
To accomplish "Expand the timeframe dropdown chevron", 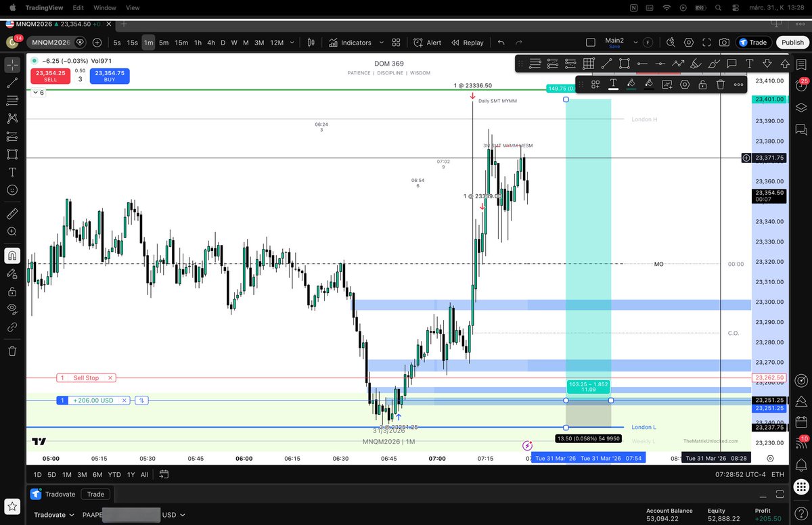I will [292, 42].
